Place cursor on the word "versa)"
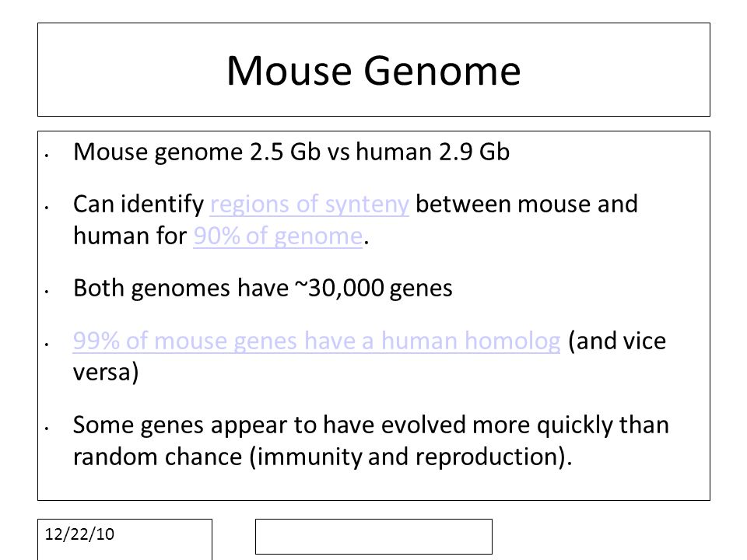This screenshot has width=747, height=560. [x=106, y=372]
